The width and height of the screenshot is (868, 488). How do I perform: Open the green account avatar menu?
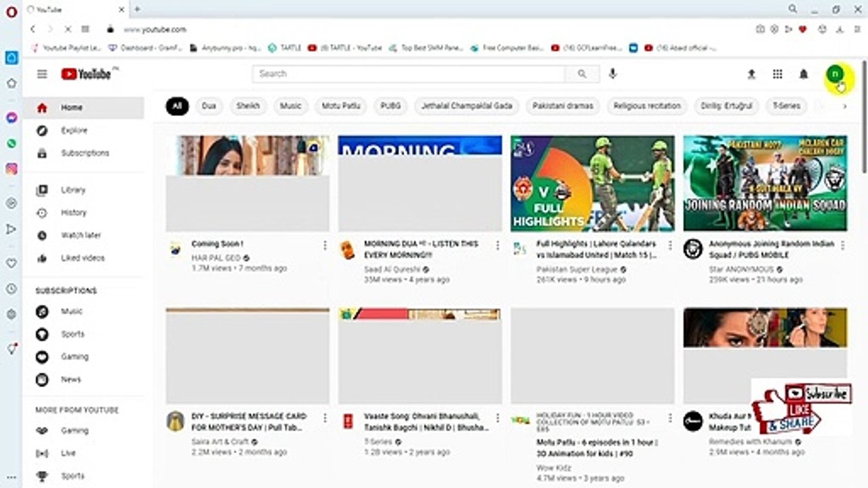(x=835, y=74)
